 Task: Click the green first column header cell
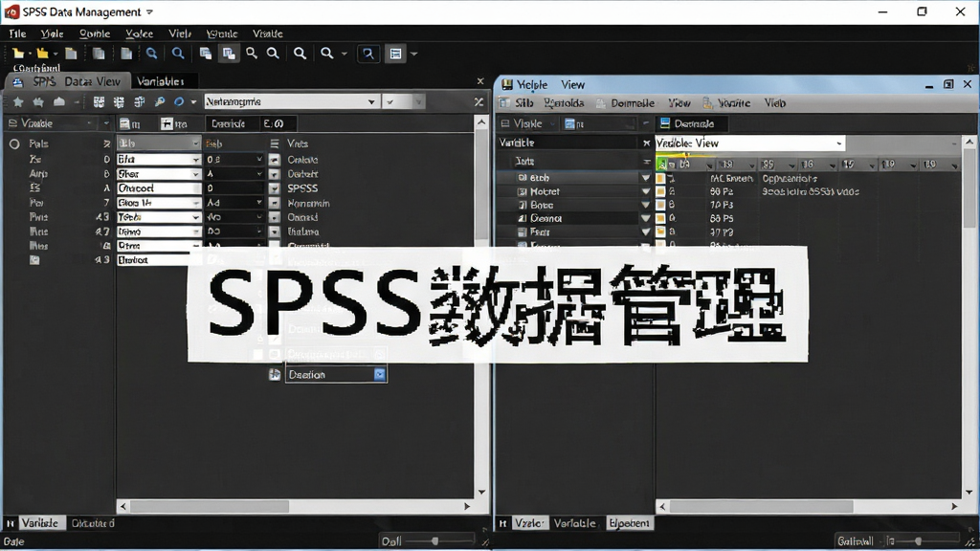coord(662,165)
